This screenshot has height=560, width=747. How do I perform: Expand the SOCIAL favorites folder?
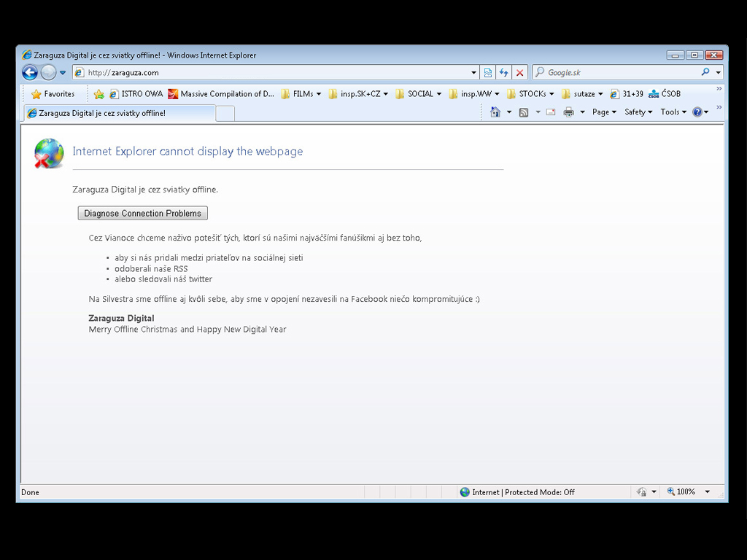coord(418,94)
